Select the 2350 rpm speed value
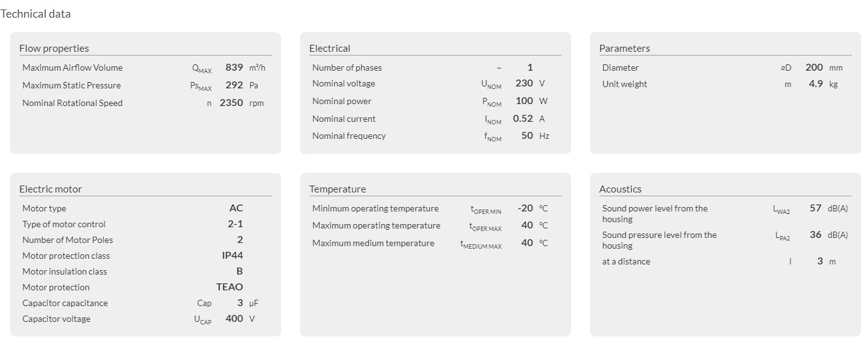Screen dimensions: 868x349 coord(231,103)
